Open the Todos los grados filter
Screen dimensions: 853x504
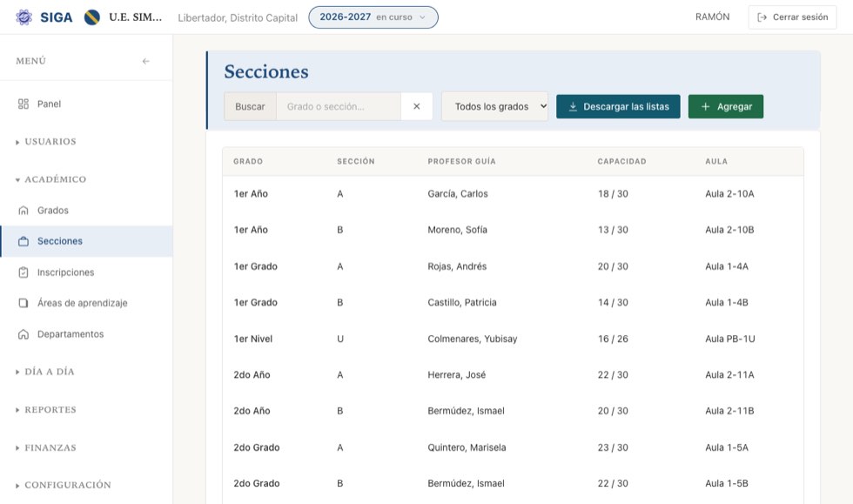pyautogui.click(x=494, y=106)
